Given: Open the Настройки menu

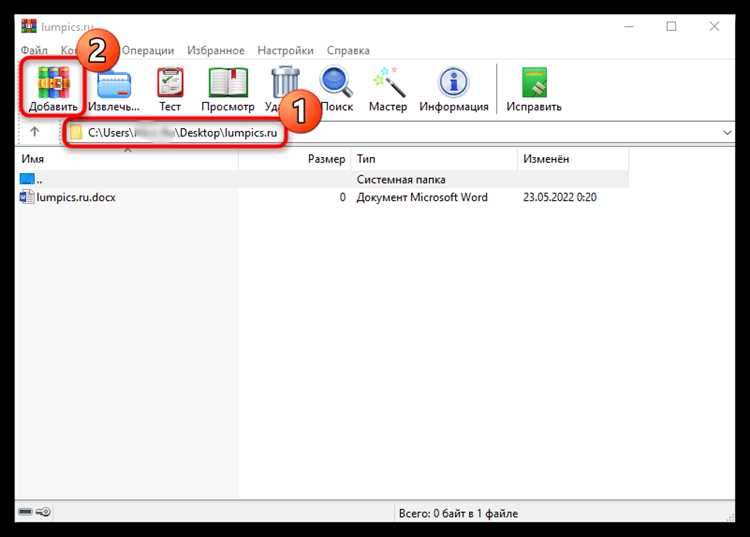Looking at the screenshot, I should 286,50.
